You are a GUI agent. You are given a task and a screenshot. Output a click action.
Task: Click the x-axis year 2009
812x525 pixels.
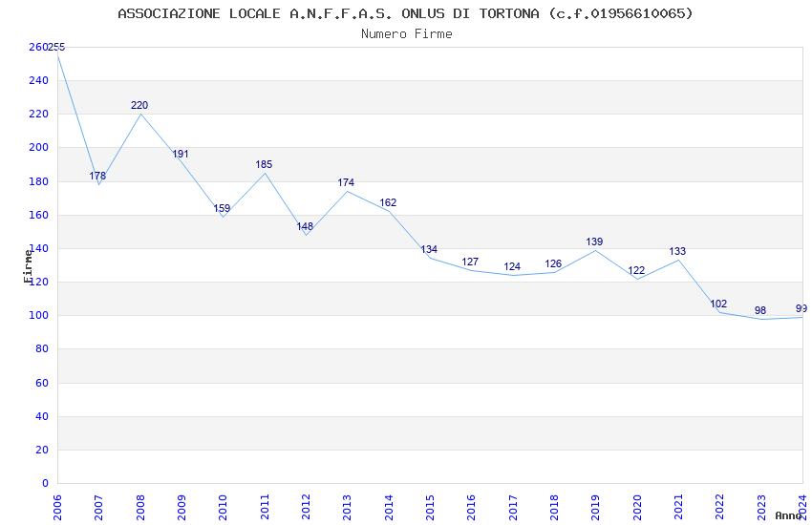pos(182,508)
